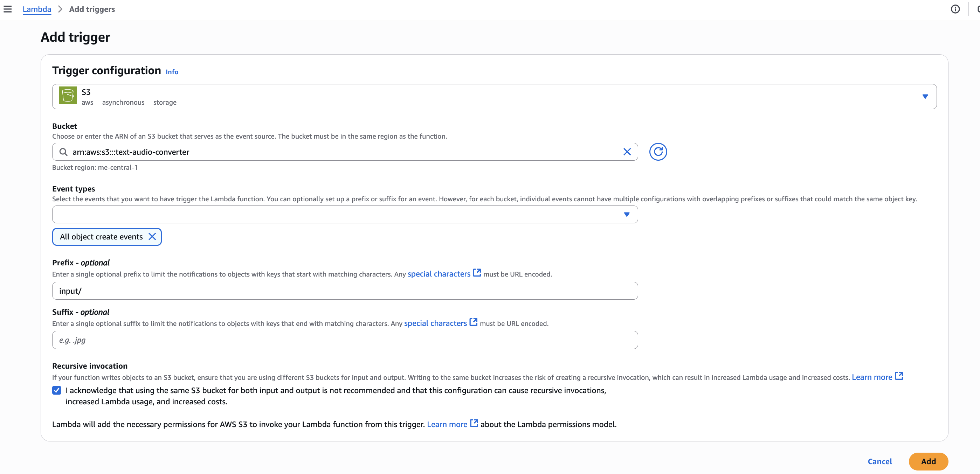
Task: Click the Bucket region: me-central-1 text
Action: 95,168
